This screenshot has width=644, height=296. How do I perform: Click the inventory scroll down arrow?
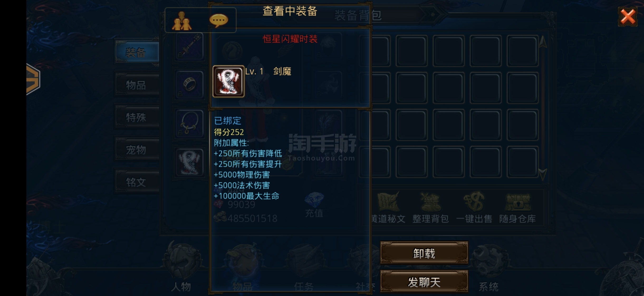pos(542,174)
